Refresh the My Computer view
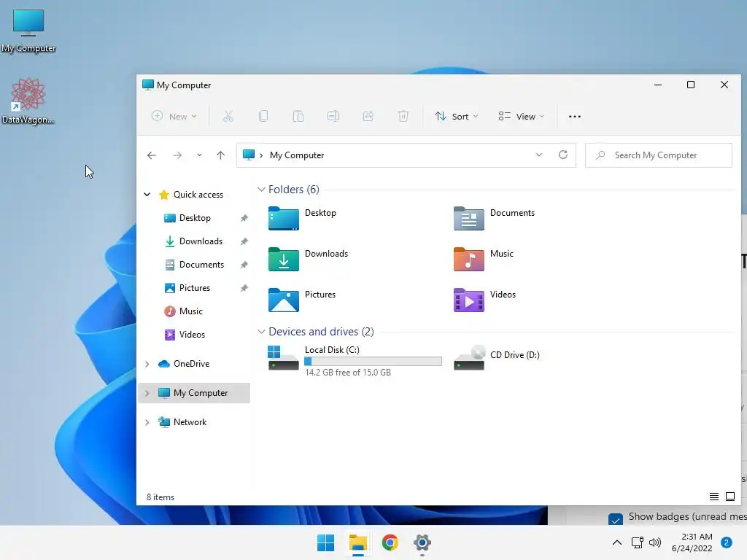 563,155
